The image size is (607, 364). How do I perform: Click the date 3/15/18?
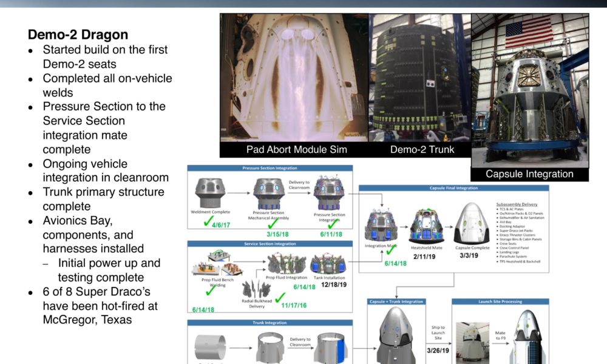pos(277,234)
